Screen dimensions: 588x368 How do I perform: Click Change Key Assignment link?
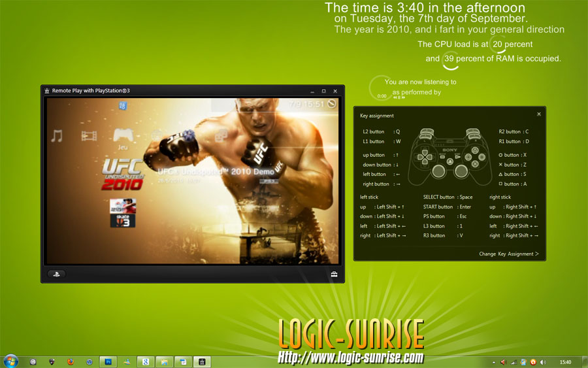click(508, 254)
